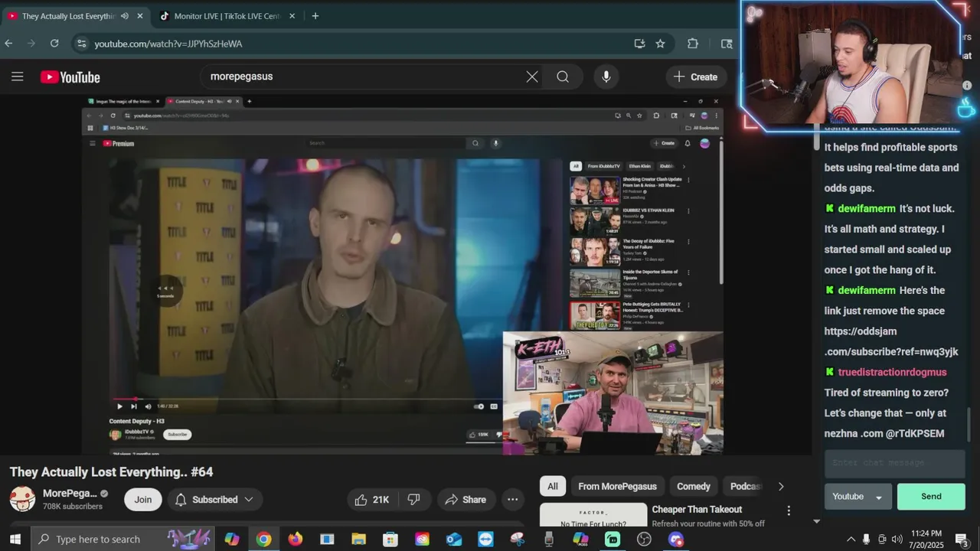Viewport: 980px width, 551px height.
Task: Open Inside the Deportee Slums of Tijuana
Action: [x=595, y=283]
